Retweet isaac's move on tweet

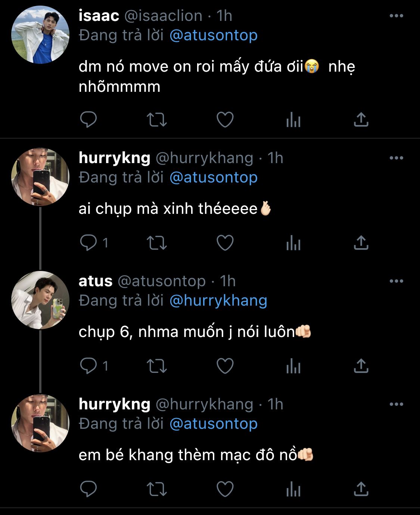pyautogui.click(x=156, y=120)
